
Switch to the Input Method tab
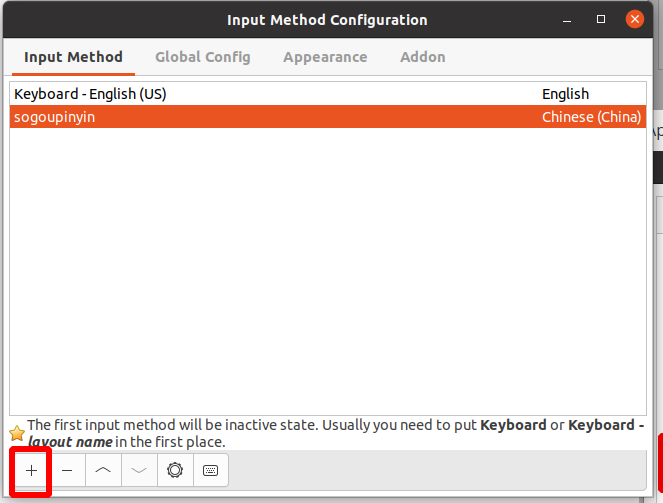(x=73, y=57)
